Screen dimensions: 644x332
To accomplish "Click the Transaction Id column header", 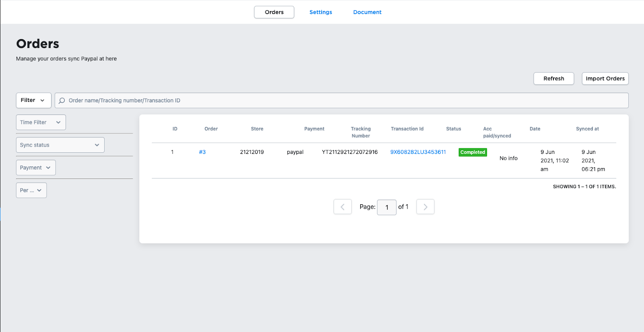I will pyautogui.click(x=407, y=129).
